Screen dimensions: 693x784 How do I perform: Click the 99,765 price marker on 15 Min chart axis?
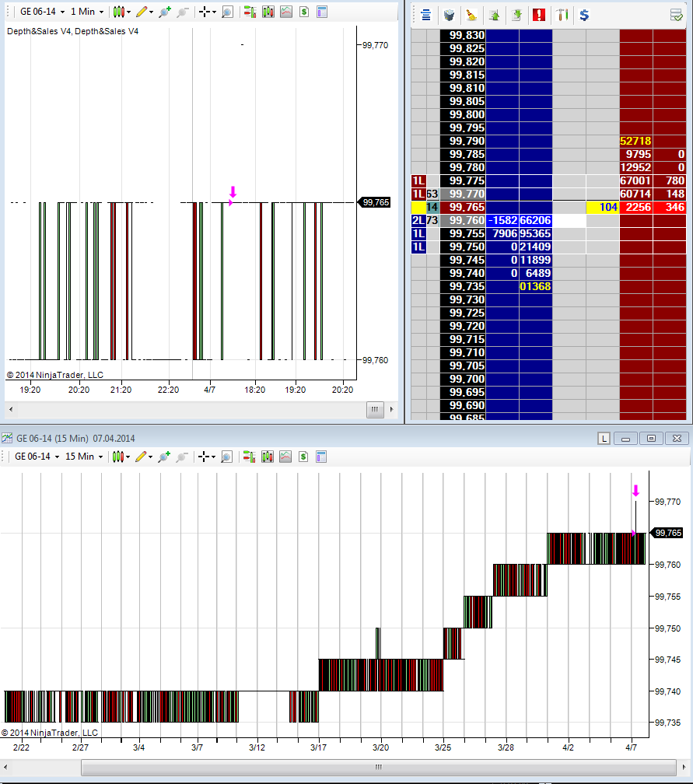[x=667, y=533]
